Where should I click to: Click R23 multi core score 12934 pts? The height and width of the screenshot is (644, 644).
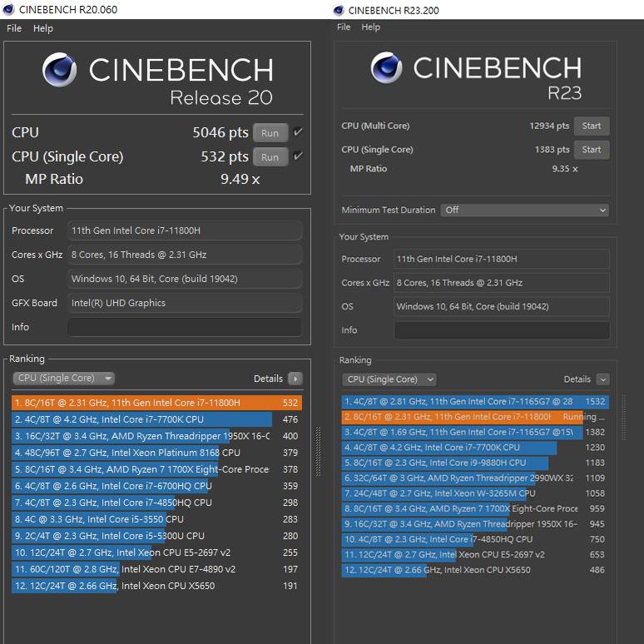pyautogui.click(x=549, y=126)
